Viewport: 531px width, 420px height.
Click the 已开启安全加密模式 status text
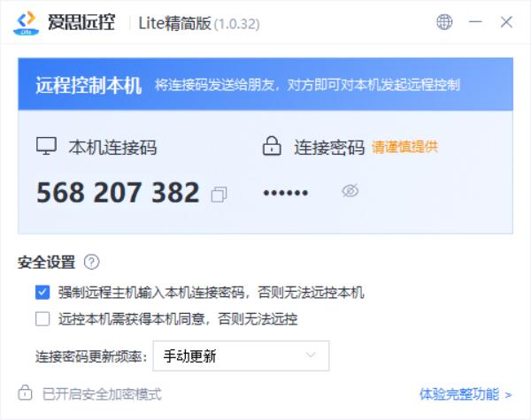[102, 394]
